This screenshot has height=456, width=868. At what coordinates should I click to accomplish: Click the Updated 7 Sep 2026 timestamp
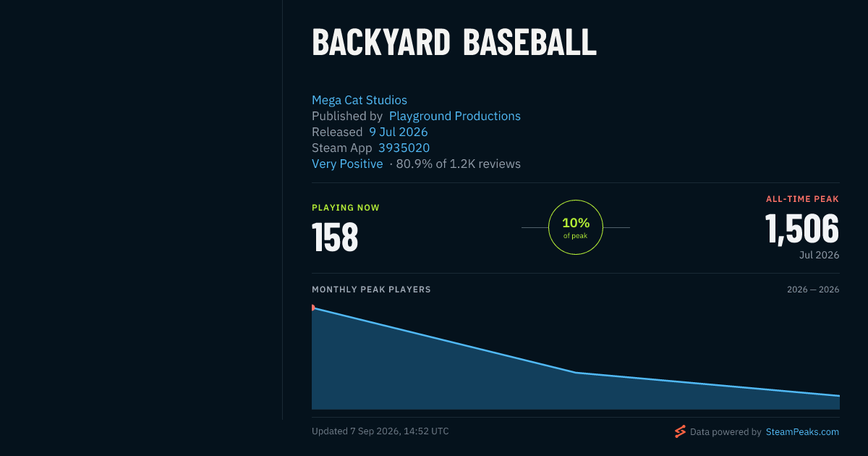380,431
